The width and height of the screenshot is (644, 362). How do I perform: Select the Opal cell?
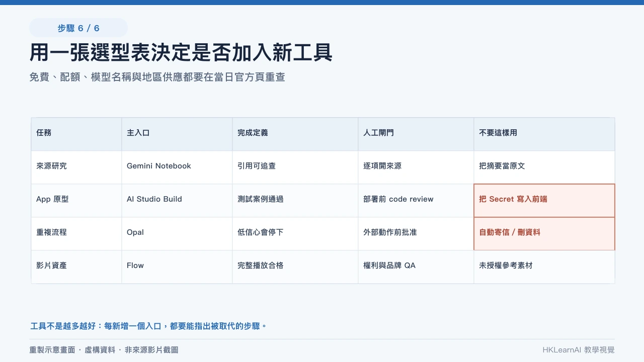tap(177, 234)
